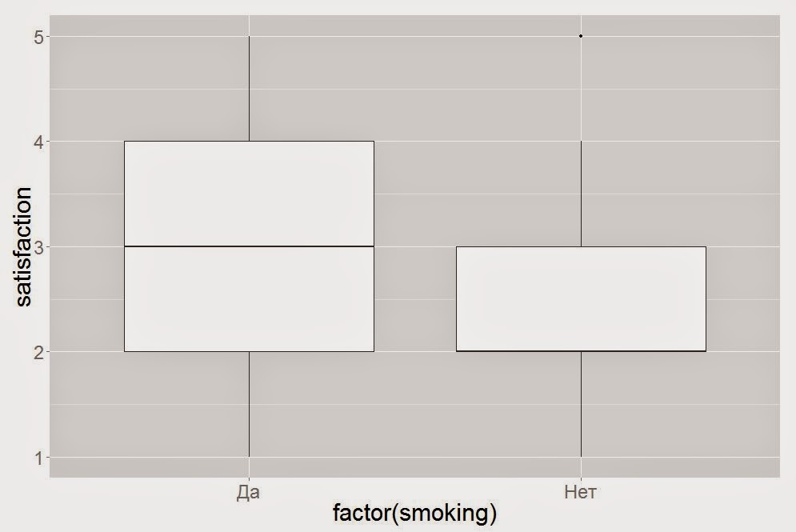This screenshot has height=532, width=796.
Task: Click the outlier point above the Нет boxplot
Action: coord(581,36)
